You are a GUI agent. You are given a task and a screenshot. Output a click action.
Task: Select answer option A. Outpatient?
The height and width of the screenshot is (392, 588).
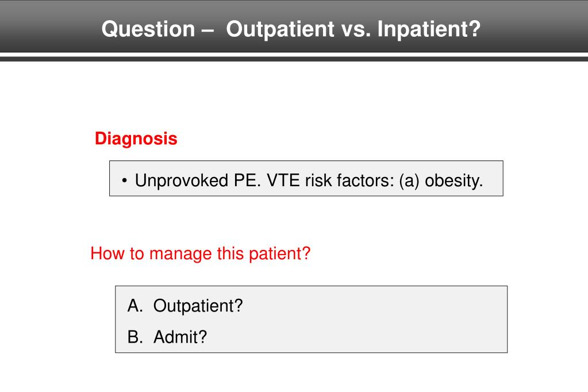[185, 306]
